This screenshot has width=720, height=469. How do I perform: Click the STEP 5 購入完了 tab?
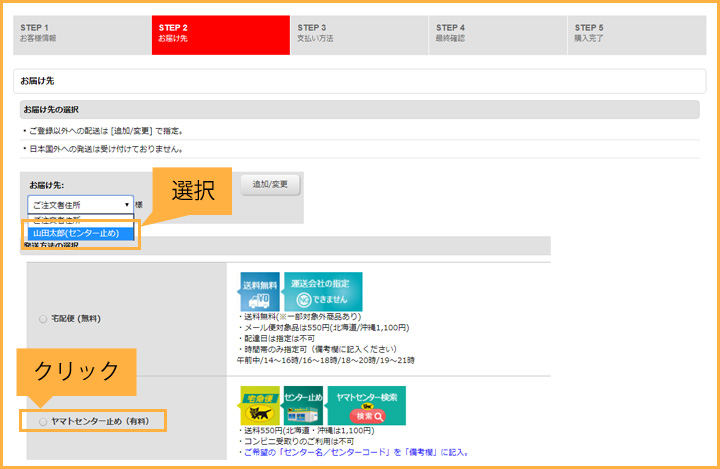coord(636,33)
